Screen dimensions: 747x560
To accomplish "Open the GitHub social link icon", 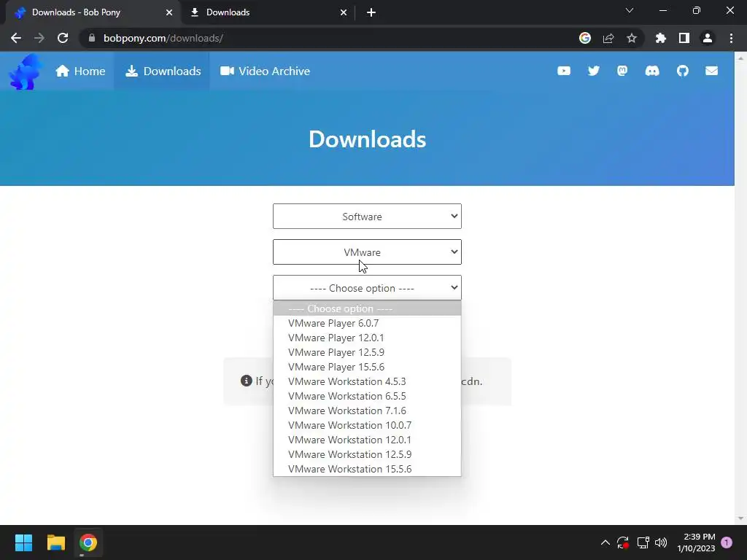I will click(683, 71).
